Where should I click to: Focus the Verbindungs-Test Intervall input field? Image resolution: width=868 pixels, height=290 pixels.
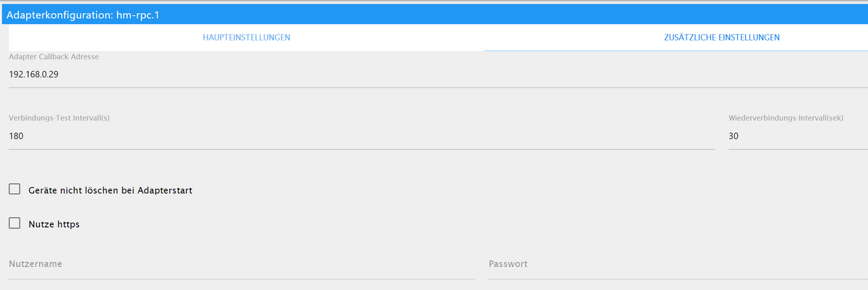tap(362, 136)
